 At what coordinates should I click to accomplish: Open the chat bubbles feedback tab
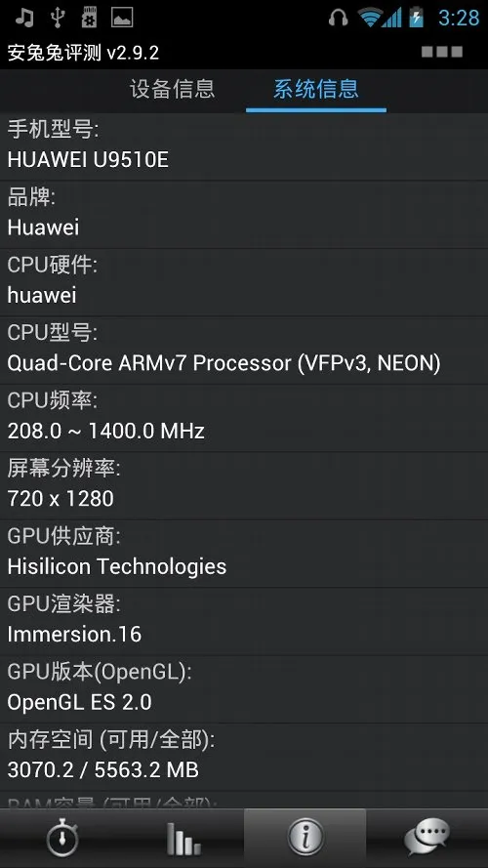point(427,838)
